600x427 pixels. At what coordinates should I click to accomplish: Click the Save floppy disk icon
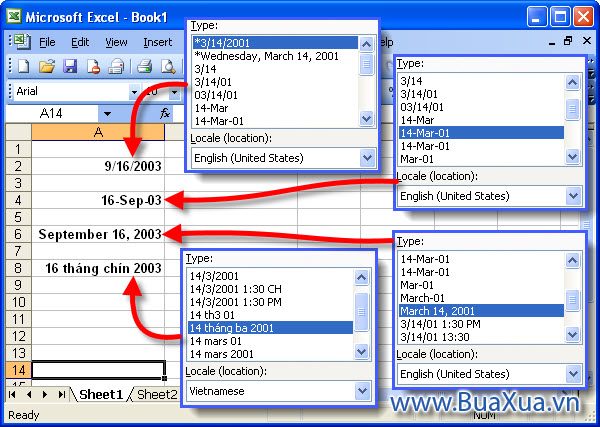click(70, 66)
